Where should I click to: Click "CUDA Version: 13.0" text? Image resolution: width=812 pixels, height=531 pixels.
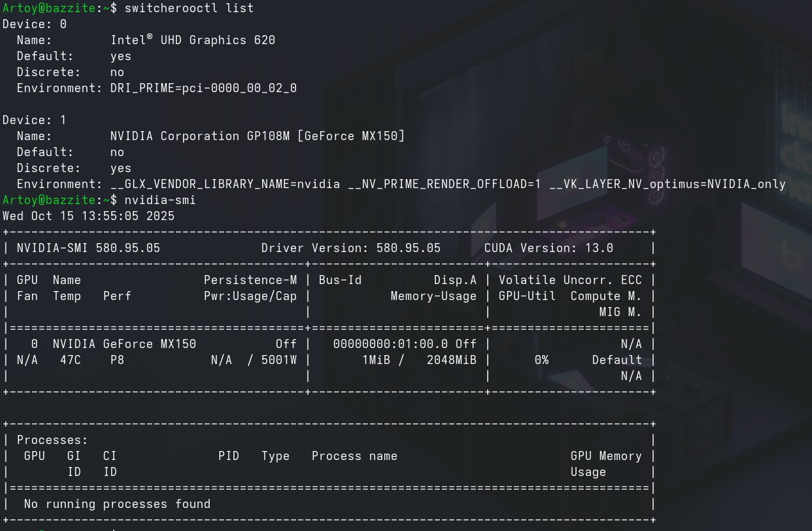(549, 248)
